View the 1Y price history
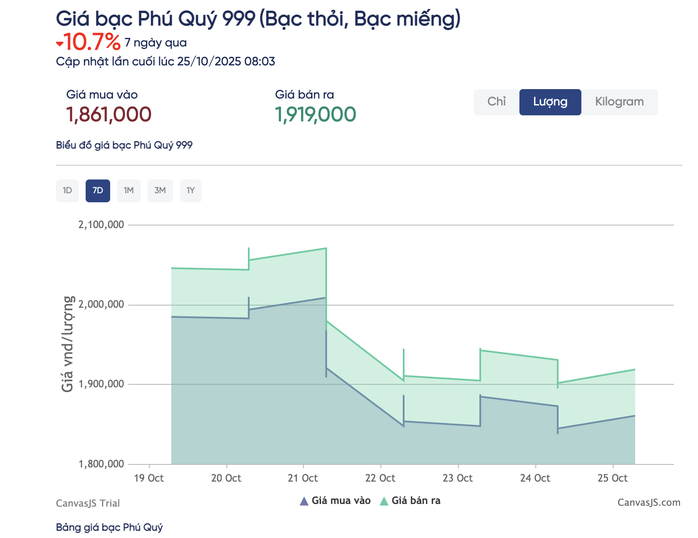The image size is (698, 538). 191,190
